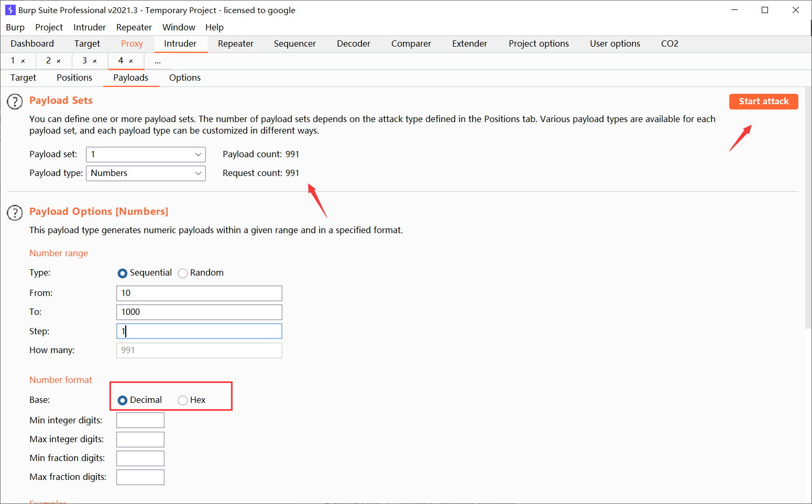Click the 'Request count: 991' text

pos(261,173)
